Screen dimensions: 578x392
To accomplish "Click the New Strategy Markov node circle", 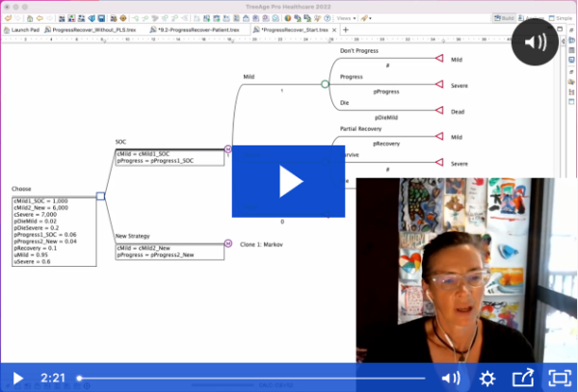I will click(x=227, y=244).
